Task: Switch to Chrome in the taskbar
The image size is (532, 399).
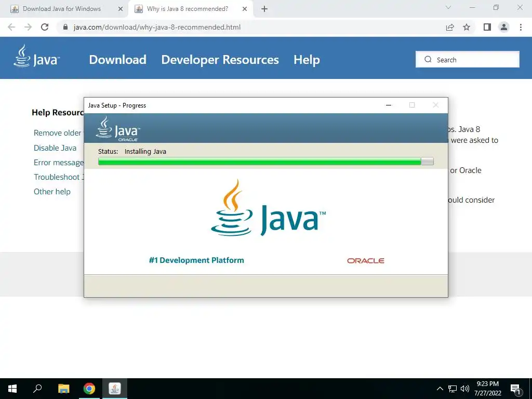Action: point(89,389)
